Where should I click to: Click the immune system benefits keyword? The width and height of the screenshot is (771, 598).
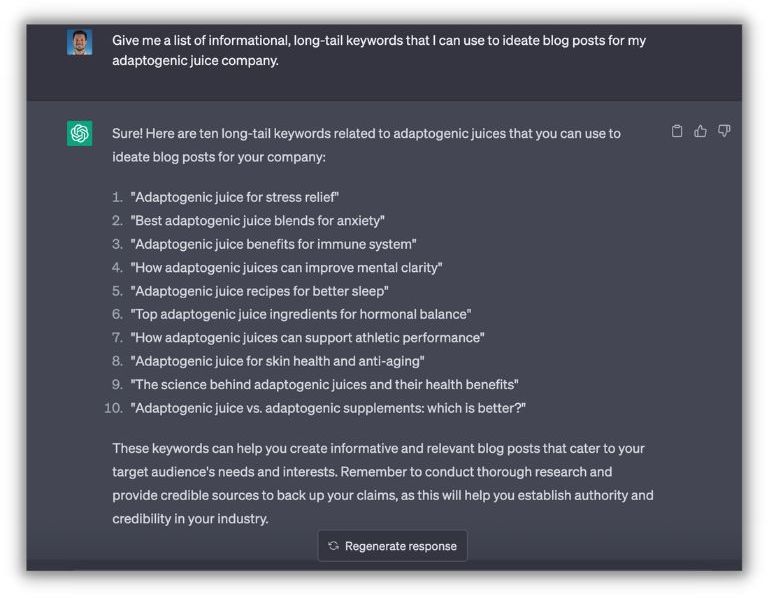(273, 244)
